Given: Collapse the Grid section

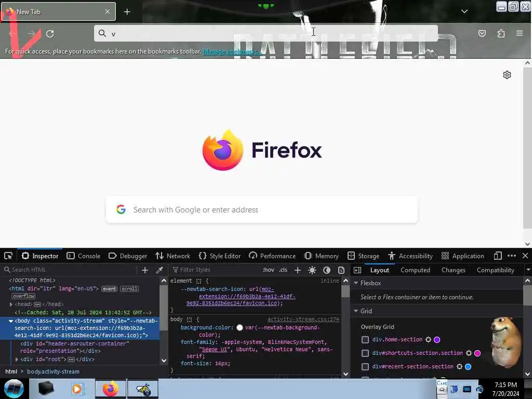Looking at the screenshot, I should click(x=356, y=311).
